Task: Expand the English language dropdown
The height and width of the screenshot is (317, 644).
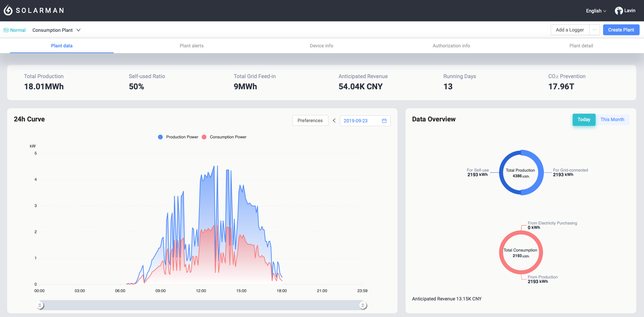Action: coord(596,11)
